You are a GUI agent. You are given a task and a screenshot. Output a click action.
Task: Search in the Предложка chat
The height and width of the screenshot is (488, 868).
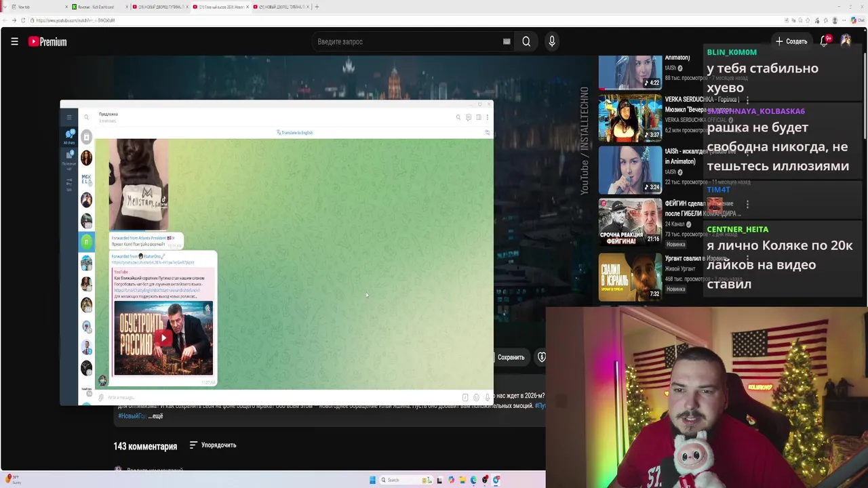pyautogui.click(x=458, y=117)
